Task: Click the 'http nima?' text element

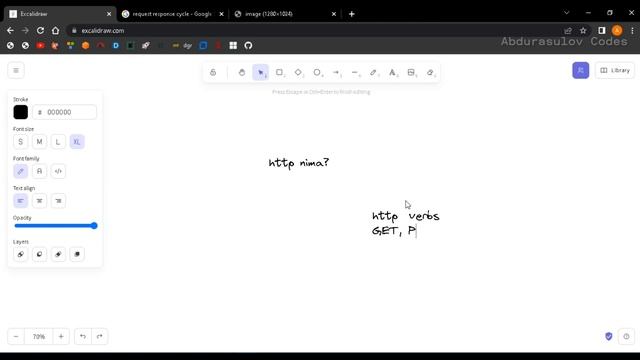Action: [299, 163]
